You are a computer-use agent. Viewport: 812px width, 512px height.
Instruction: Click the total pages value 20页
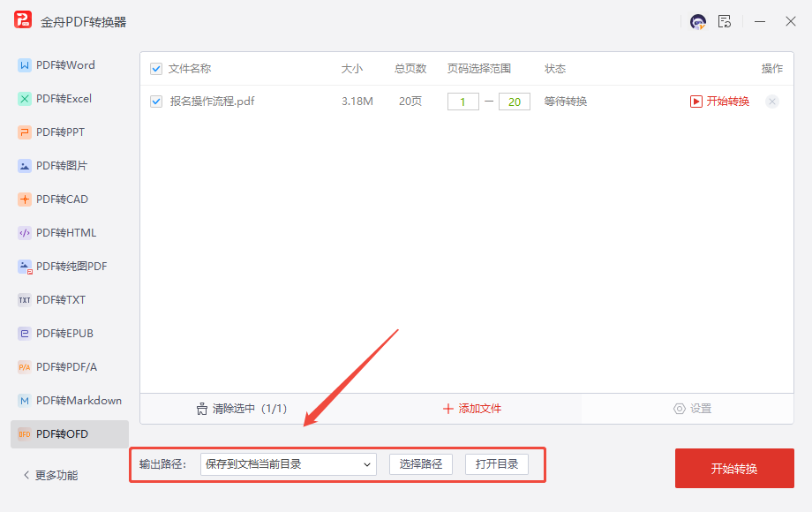pos(410,102)
